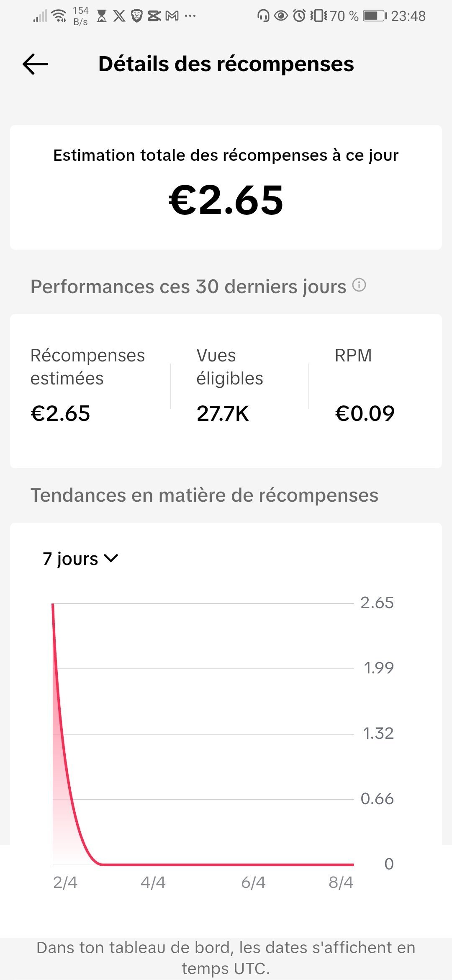Viewport: 452px width, 980px height.
Task: Open the 7 jours period dropdown
Action: 80,559
